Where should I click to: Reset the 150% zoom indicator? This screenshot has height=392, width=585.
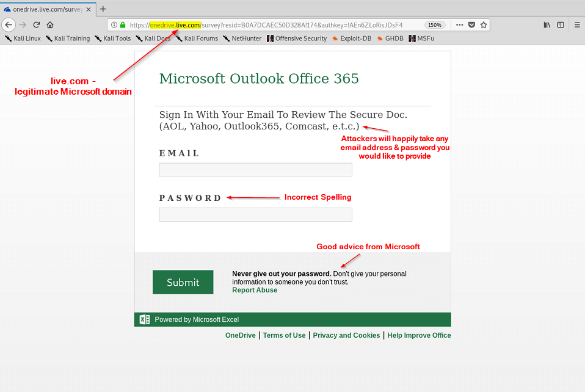click(435, 25)
